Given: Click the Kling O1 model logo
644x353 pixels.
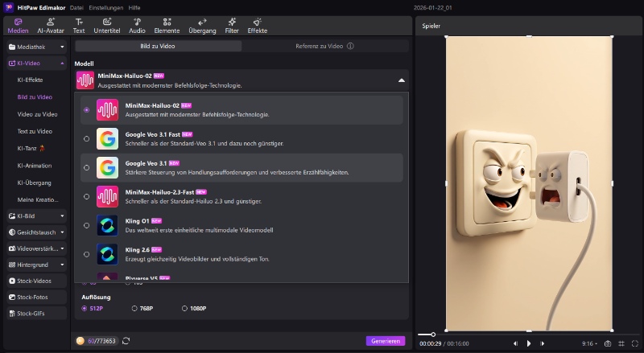Looking at the screenshot, I should [107, 225].
